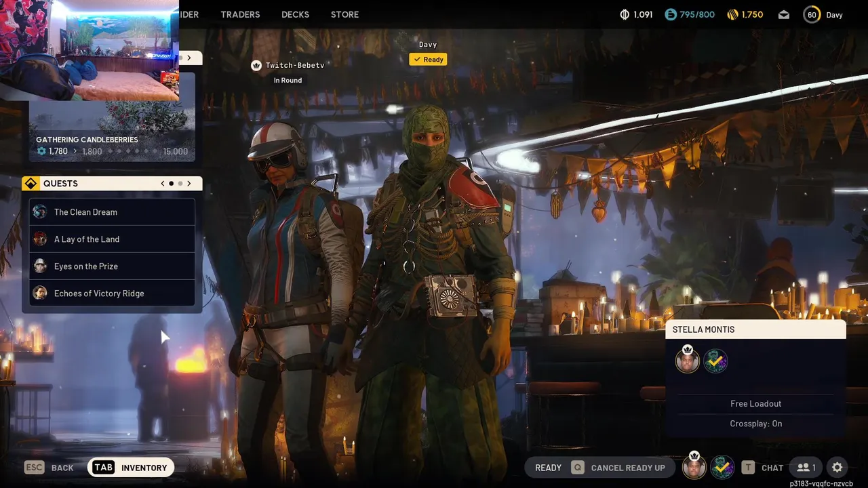Next arrow on the panel above quests
This screenshot has height=488, width=868.
189,58
